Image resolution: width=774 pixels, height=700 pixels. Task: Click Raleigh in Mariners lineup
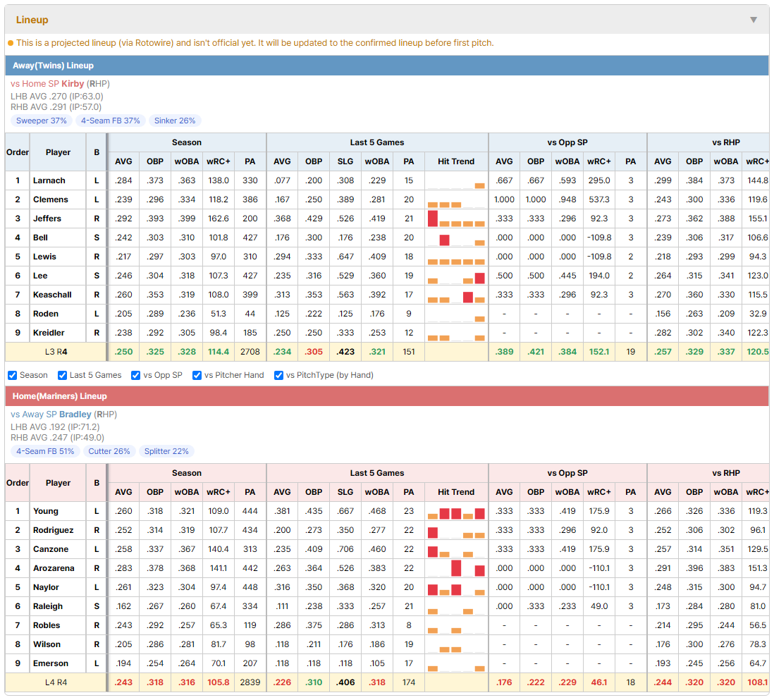(48, 606)
